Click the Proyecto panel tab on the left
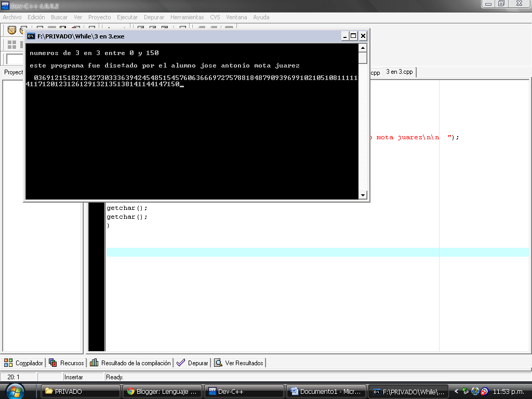The height and width of the screenshot is (399, 532). tap(12, 72)
